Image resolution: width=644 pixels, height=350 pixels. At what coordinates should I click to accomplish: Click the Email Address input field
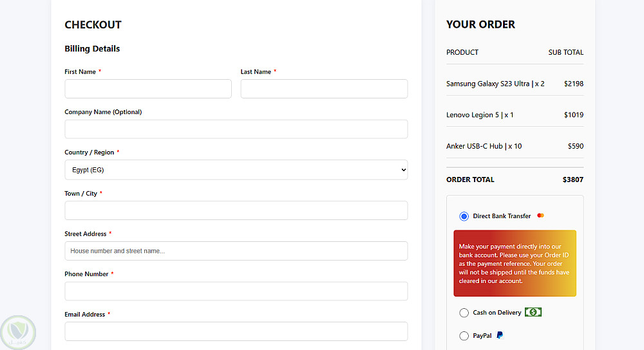click(x=236, y=331)
